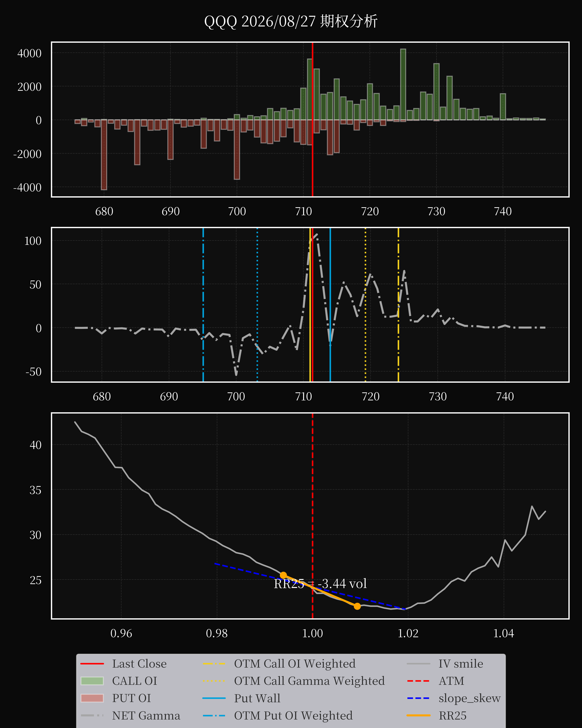Viewport: 582px width, 728px height.
Task: Click the 0.96 x-axis label in IV chart
Action: point(121,633)
